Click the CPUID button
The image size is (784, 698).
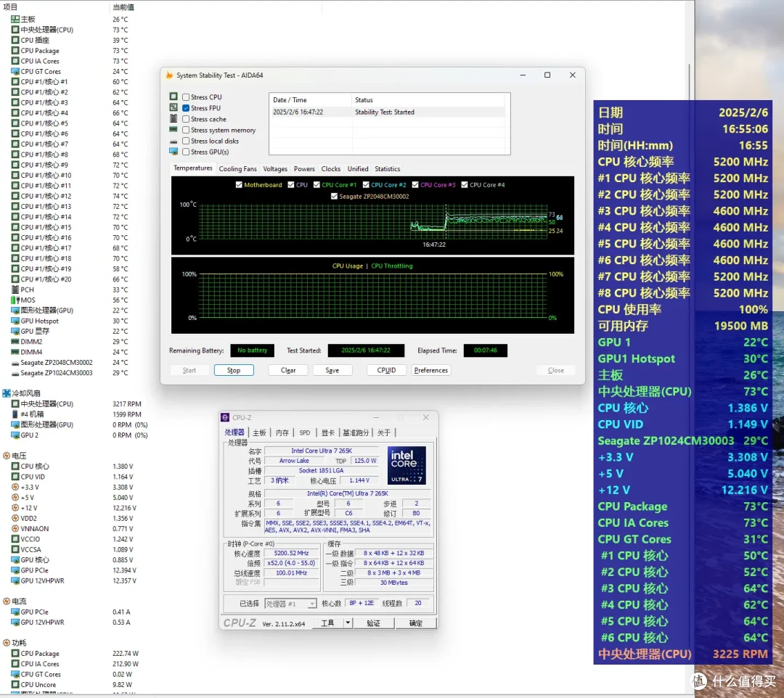(386, 370)
